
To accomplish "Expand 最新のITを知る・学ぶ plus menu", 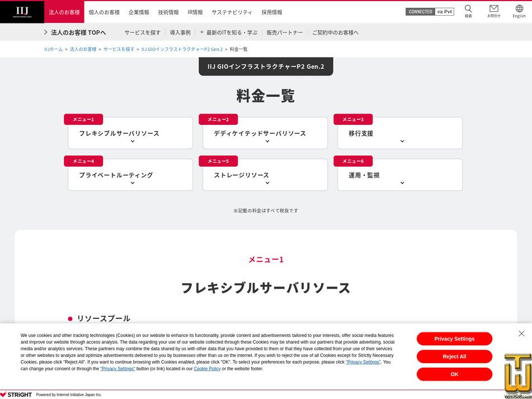I will coord(228,32).
